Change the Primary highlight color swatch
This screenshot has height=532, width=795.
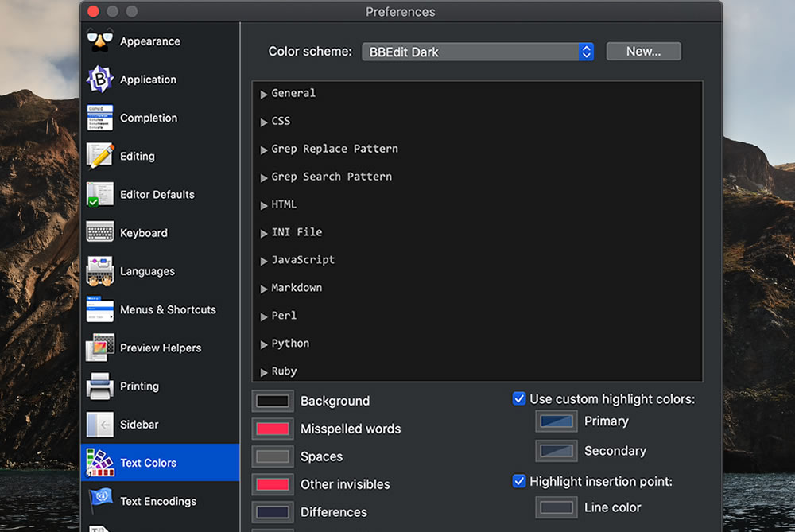click(556, 421)
